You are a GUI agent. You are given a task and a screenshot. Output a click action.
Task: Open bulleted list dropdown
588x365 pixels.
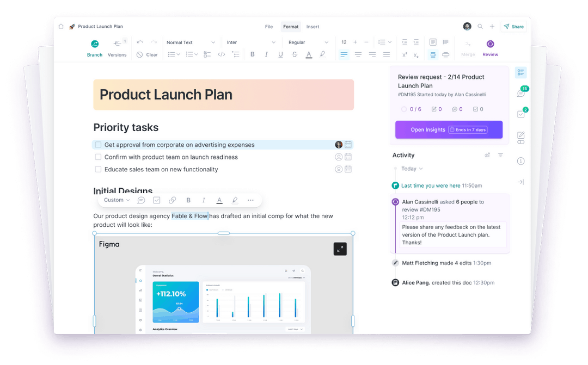point(174,55)
